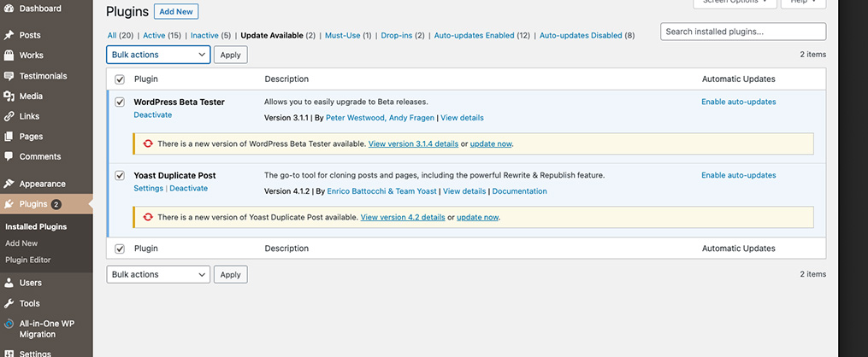Uncheck the Yoast Duplicate Post checkbox

click(x=120, y=176)
